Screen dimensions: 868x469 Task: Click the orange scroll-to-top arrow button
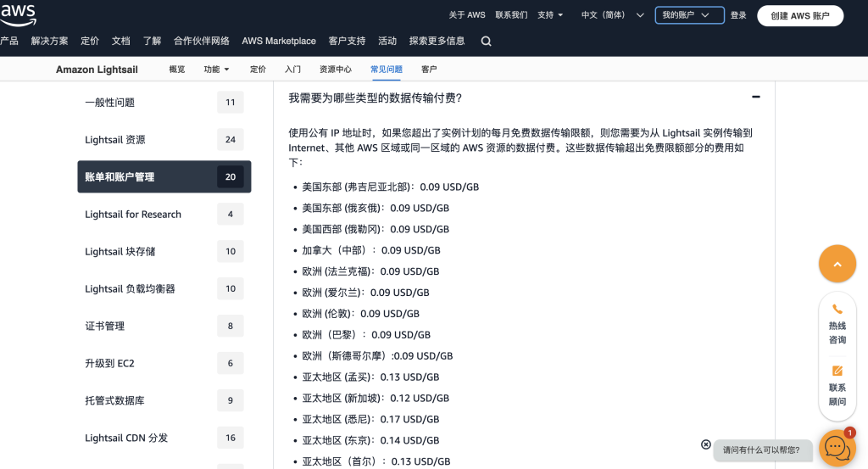pos(837,264)
